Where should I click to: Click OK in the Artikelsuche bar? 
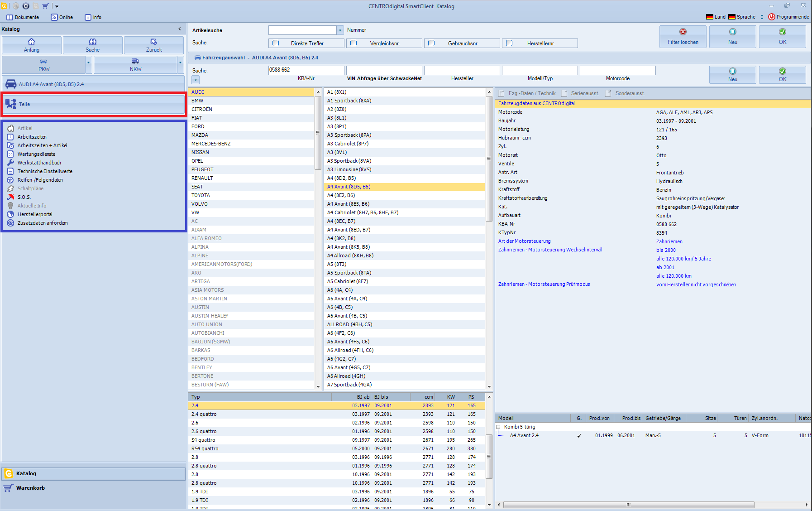[x=782, y=36]
